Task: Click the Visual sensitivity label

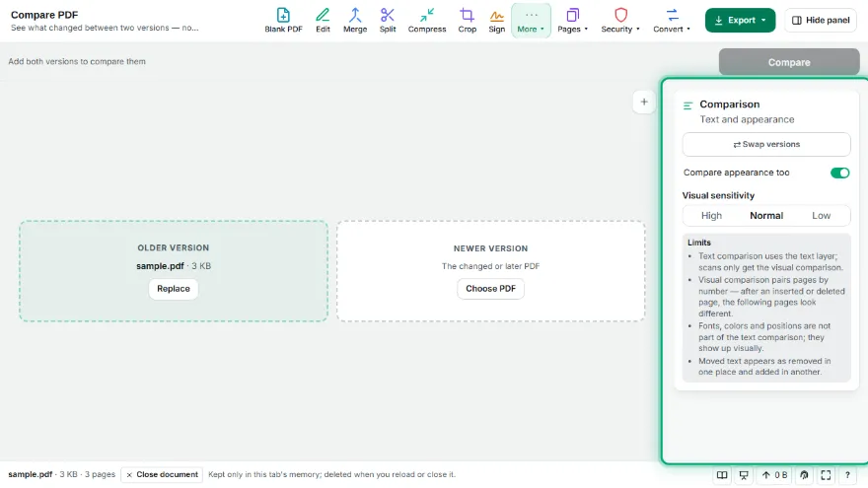Action: [718, 195]
